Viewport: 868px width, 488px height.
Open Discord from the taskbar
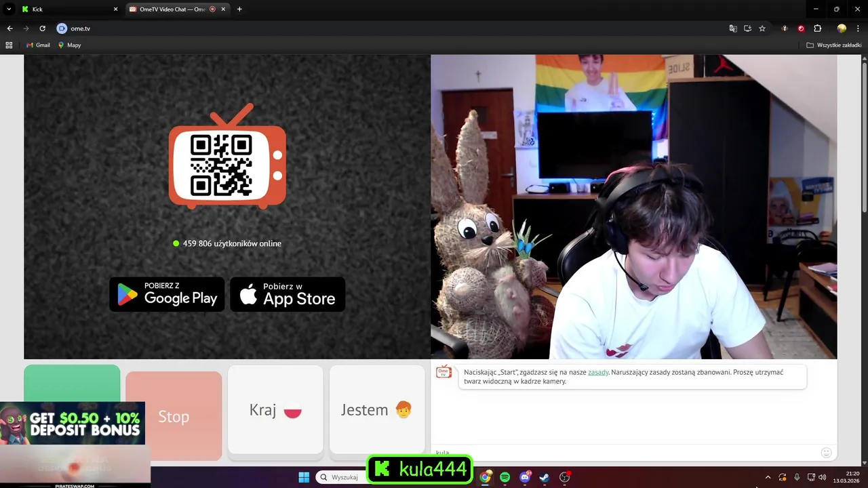click(525, 477)
